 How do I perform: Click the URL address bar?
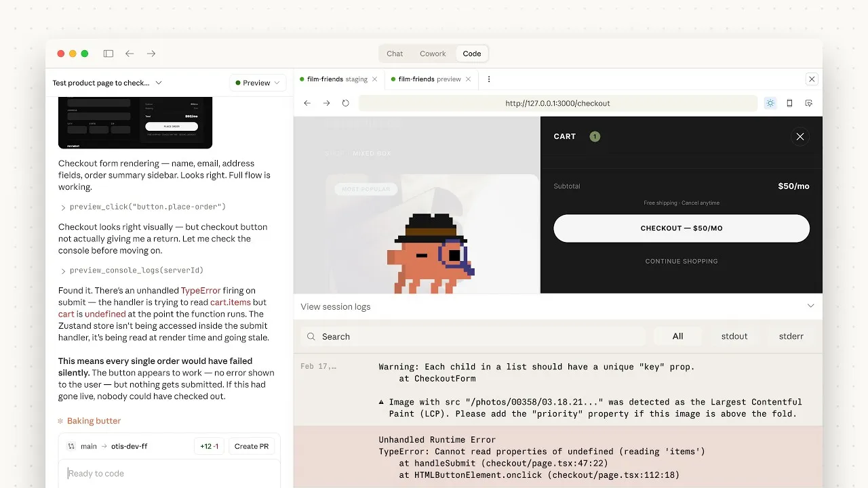point(557,103)
